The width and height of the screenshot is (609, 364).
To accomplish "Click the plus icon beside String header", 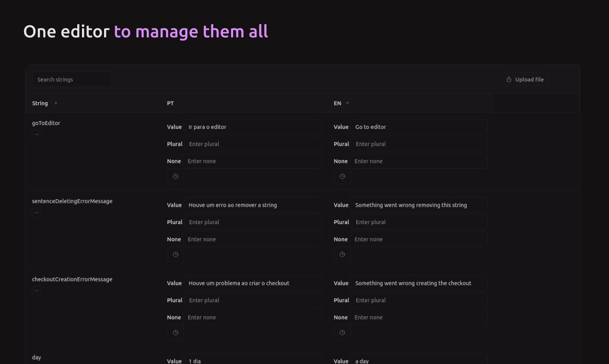I will (x=56, y=103).
